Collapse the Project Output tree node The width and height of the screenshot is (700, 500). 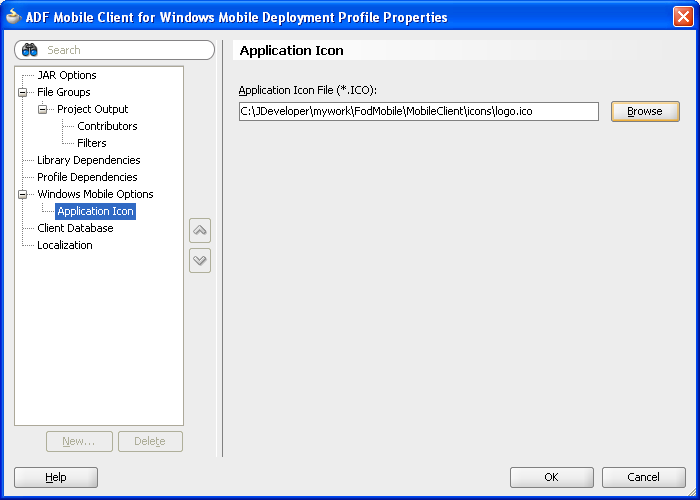click(42, 109)
